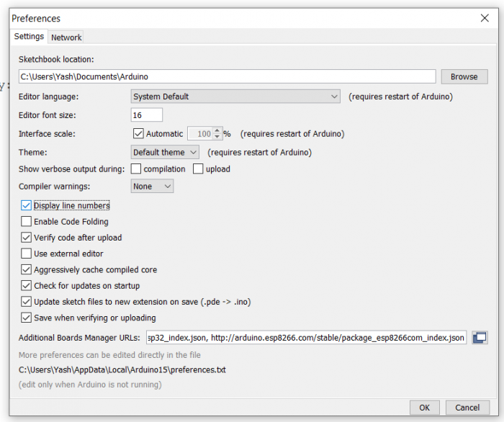Close the Preferences dialog with X
Viewport: 504px width, 422px height.
[x=485, y=18]
